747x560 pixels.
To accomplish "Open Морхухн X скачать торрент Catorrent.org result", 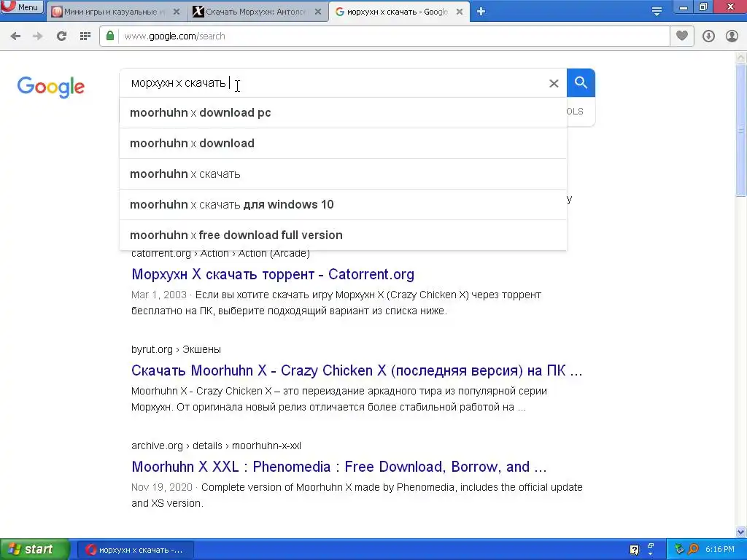I will click(273, 274).
